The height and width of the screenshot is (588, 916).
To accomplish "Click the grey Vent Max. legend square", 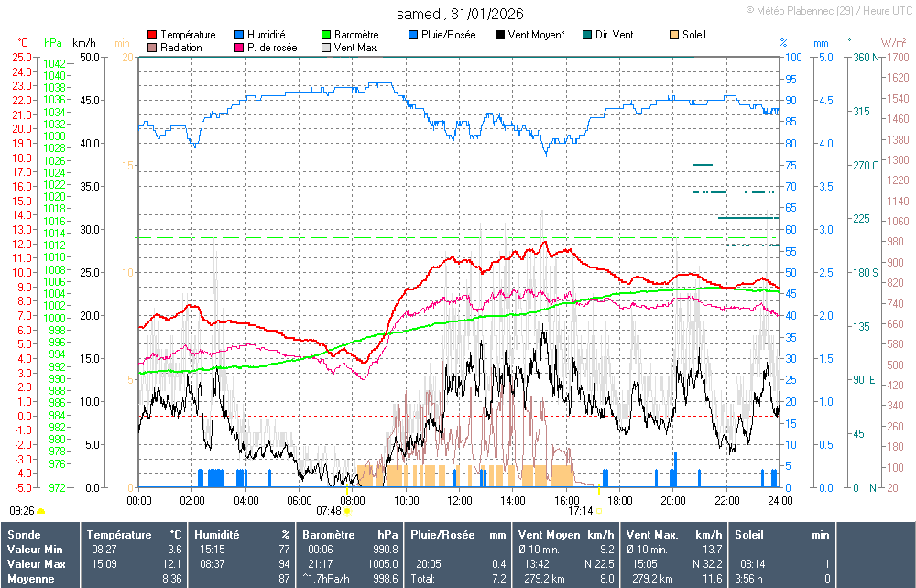I will pos(326,48).
